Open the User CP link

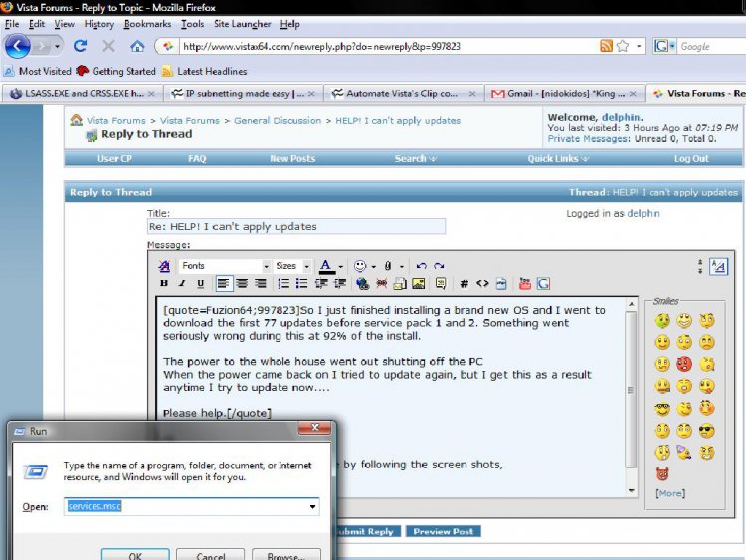pos(114,159)
